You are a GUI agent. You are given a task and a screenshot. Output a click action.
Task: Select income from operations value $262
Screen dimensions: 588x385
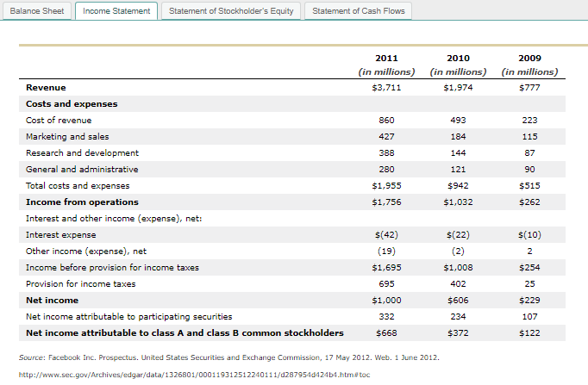click(x=529, y=202)
